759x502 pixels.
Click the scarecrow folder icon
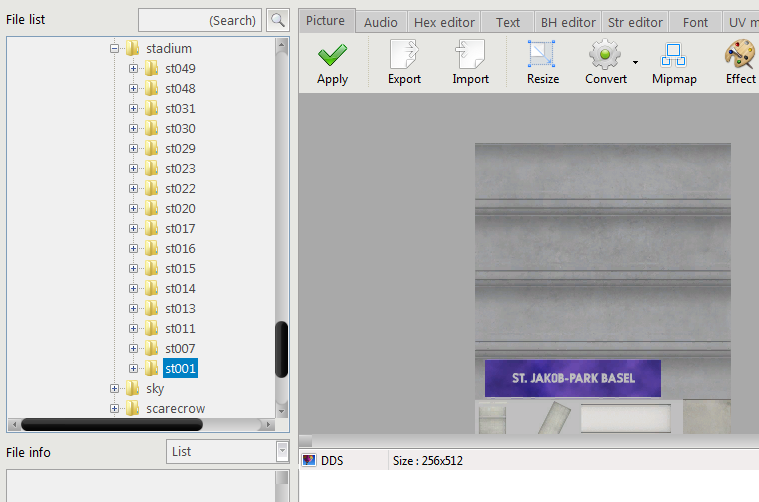pos(132,408)
